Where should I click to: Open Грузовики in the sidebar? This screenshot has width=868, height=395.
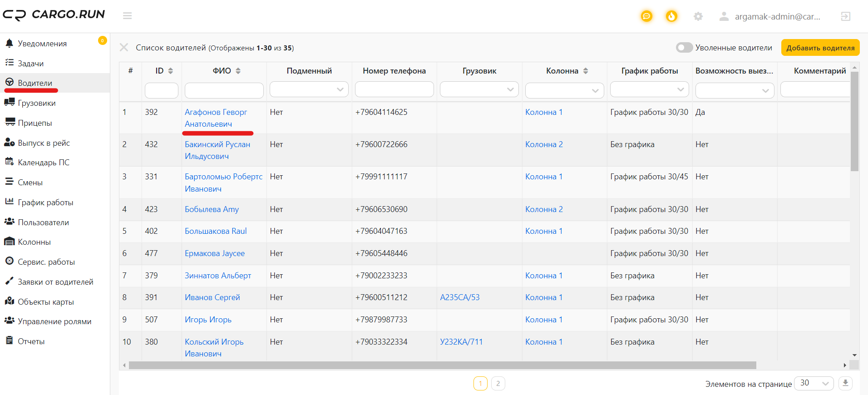(36, 103)
